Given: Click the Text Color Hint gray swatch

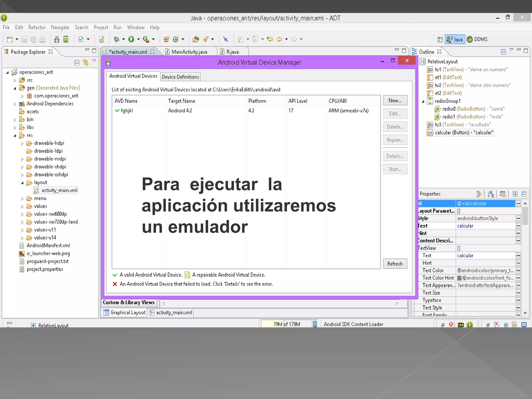Looking at the screenshot, I should coord(459,278).
